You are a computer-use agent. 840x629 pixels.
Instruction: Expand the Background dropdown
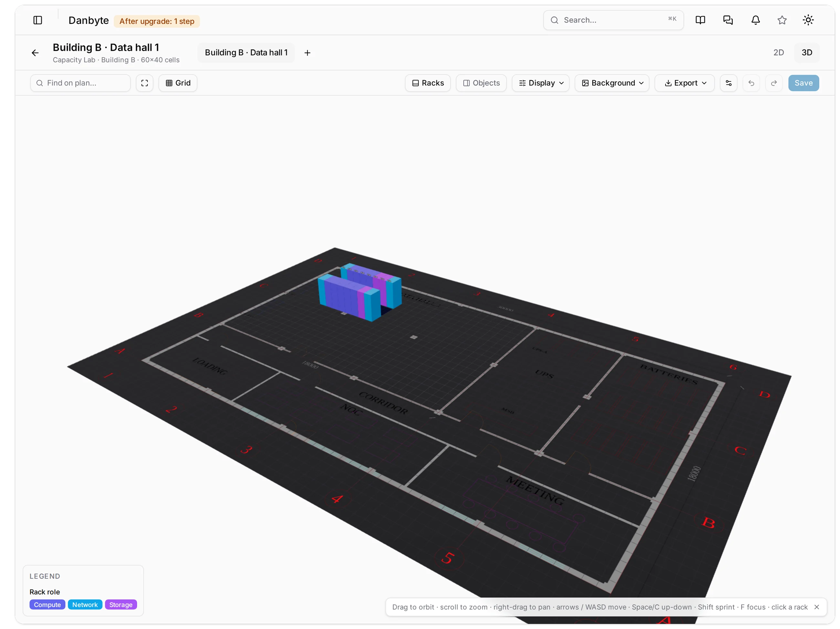[612, 83]
